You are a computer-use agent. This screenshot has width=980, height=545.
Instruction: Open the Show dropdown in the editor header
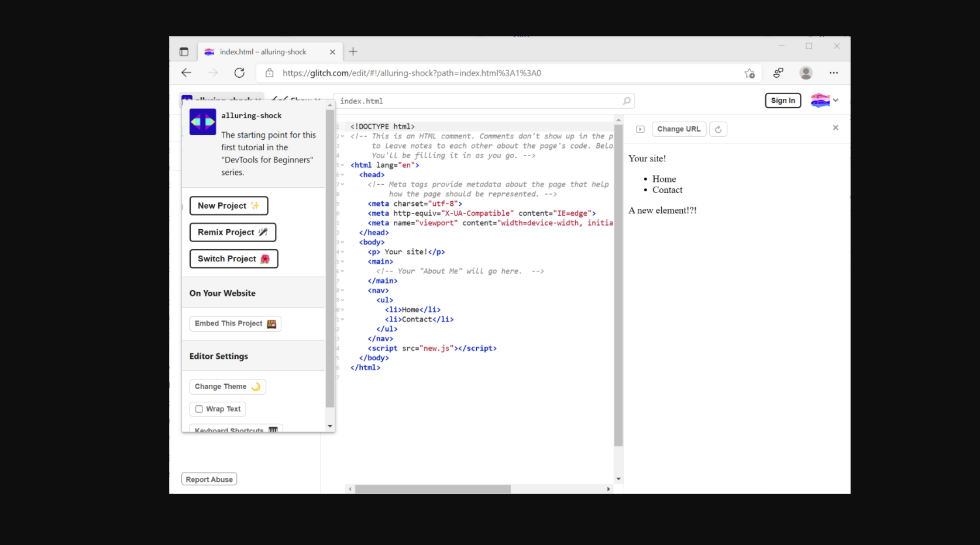click(x=300, y=99)
